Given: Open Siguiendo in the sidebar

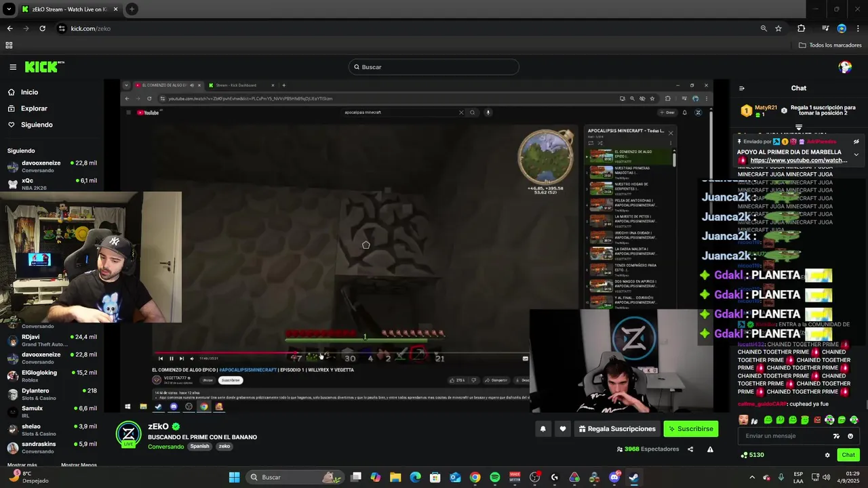Looking at the screenshot, I should coord(37,125).
